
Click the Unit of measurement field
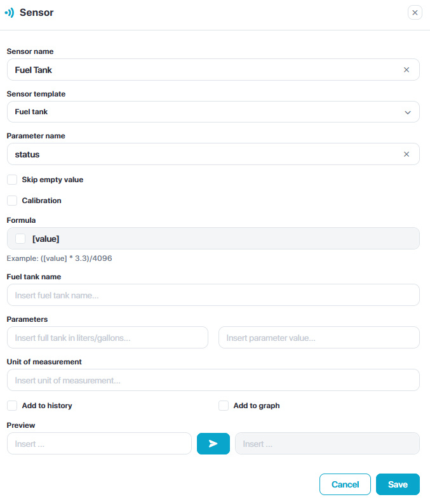click(213, 380)
